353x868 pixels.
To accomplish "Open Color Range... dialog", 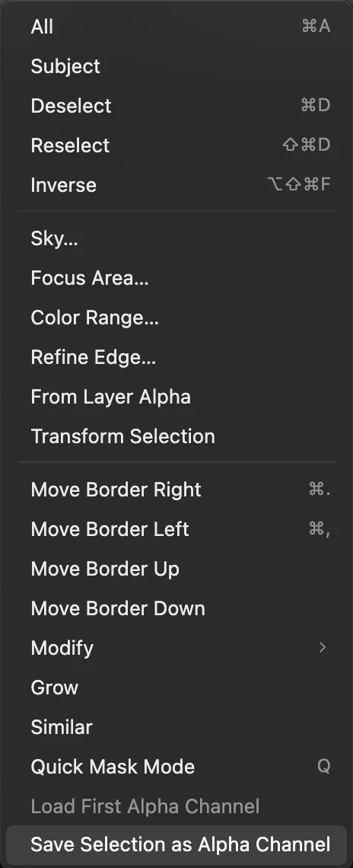I will (176, 318).
